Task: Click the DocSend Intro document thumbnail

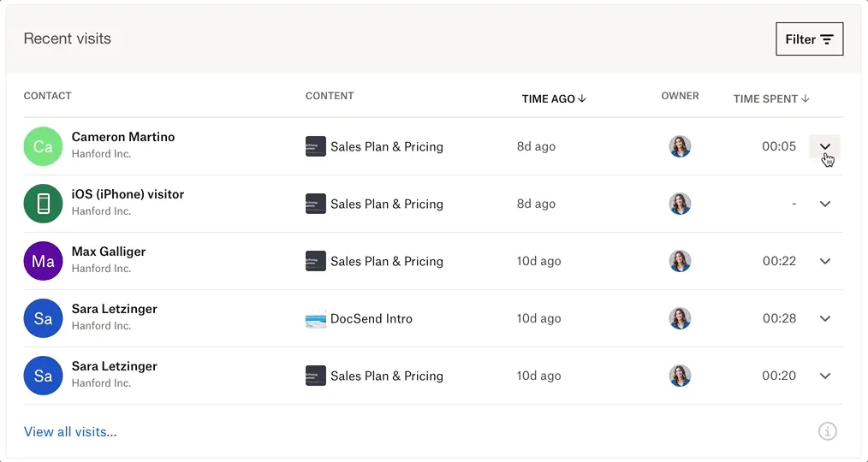Action: click(x=316, y=318)
